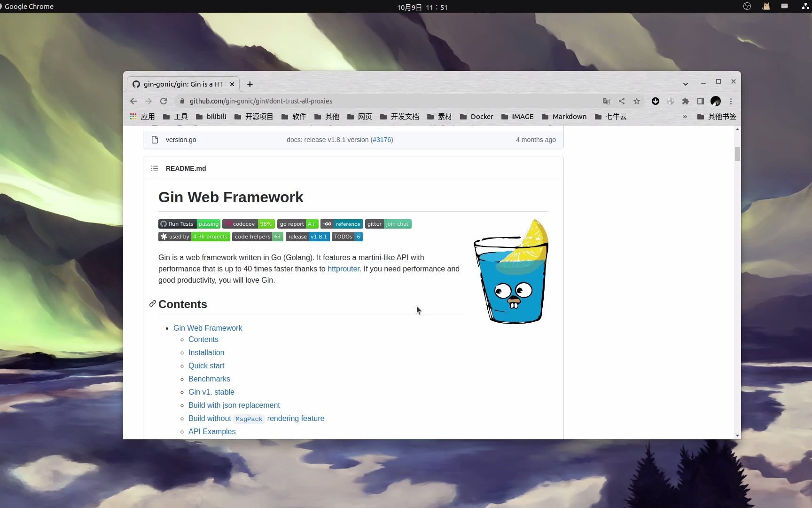The width and height of the screenshot is (812, 508).
Task: Click the page vertical scrollbar thumb
Action: [737, 154]
